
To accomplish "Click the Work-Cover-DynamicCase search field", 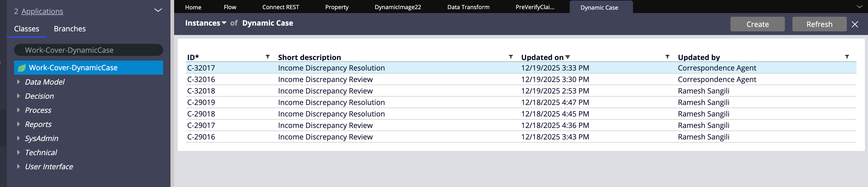I will [x=88, y=50].
